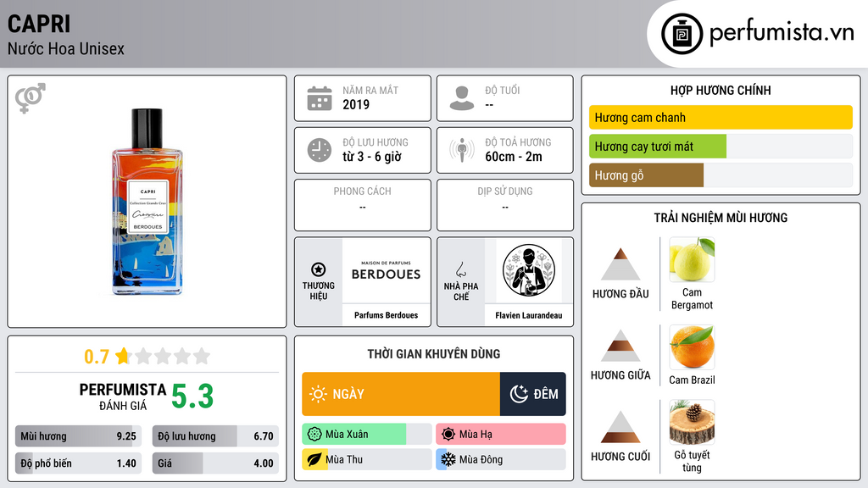Click the calendar icon for Năm ra mắt
Screen dimensions: 868x488
pyautogui.click(x=320, y=98)
